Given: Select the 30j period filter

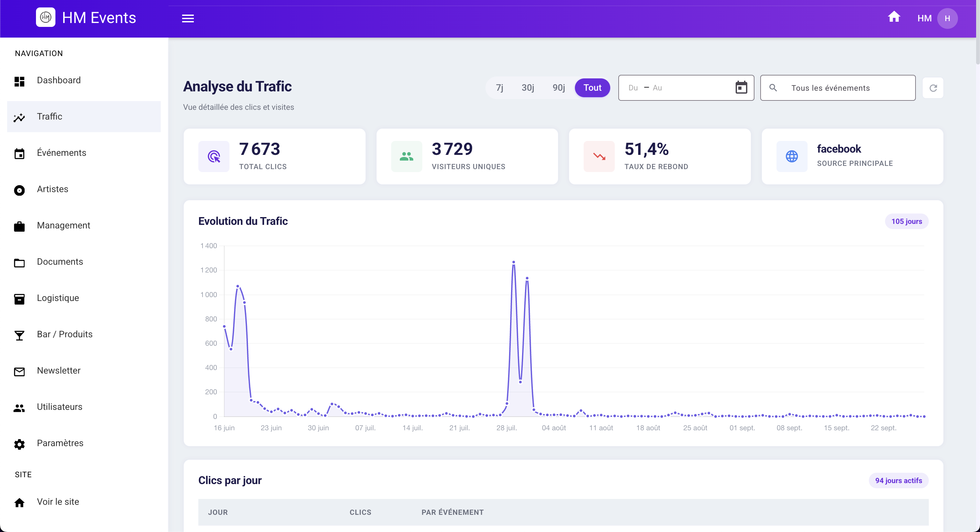Looking at the screenshot, I should pos(528,88).
